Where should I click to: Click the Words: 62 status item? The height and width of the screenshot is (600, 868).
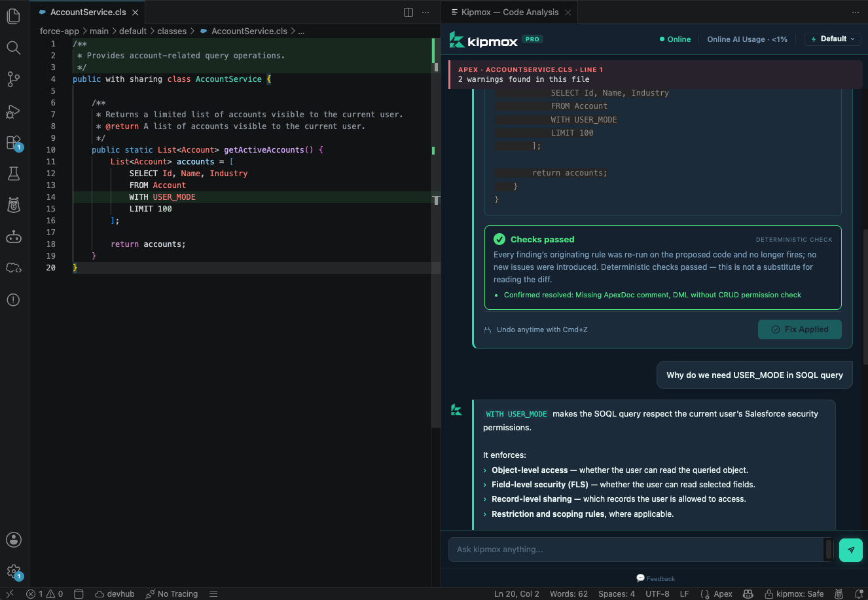pyautogui.click(x=568, y=594)
